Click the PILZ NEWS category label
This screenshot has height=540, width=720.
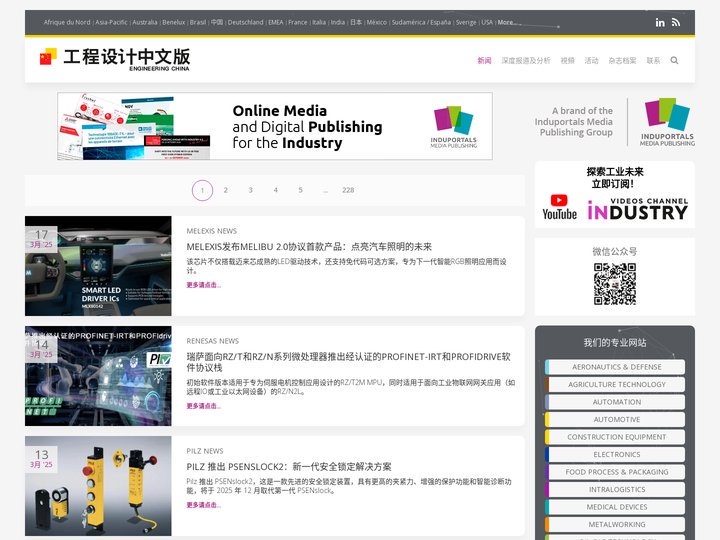click(205, 451)
